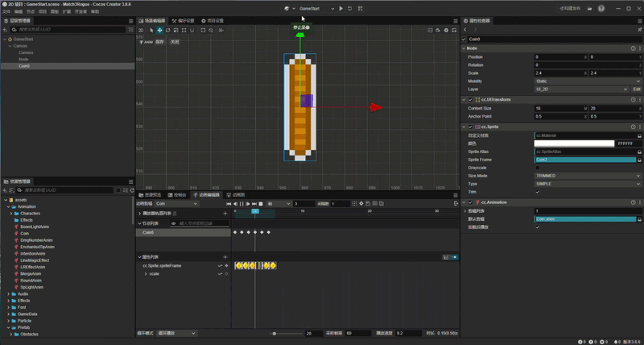
Task: Pause the animation playback
Action: click(x=242, y=204)
